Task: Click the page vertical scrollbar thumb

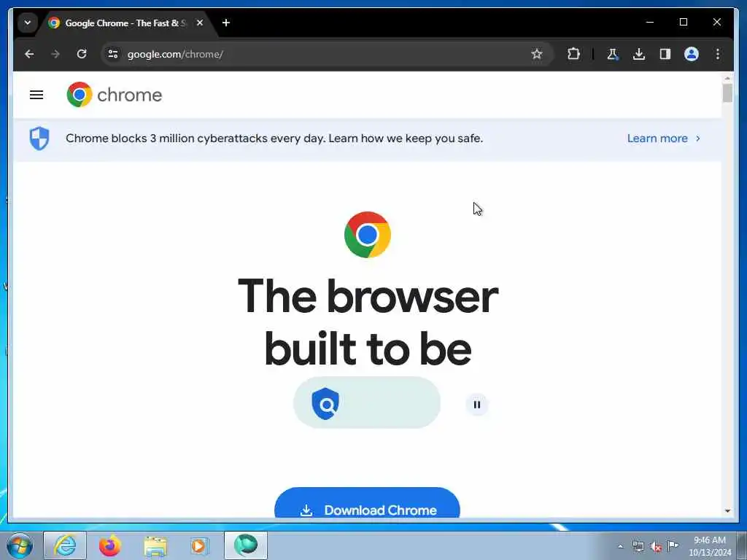Action: click(727, 93)
